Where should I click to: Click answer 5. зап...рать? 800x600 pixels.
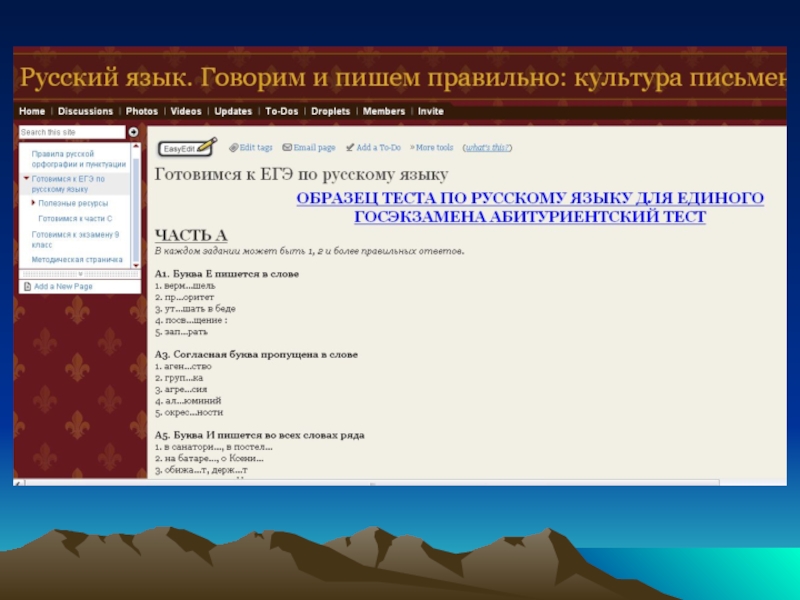pyautogui.click(x=181, y=332)
